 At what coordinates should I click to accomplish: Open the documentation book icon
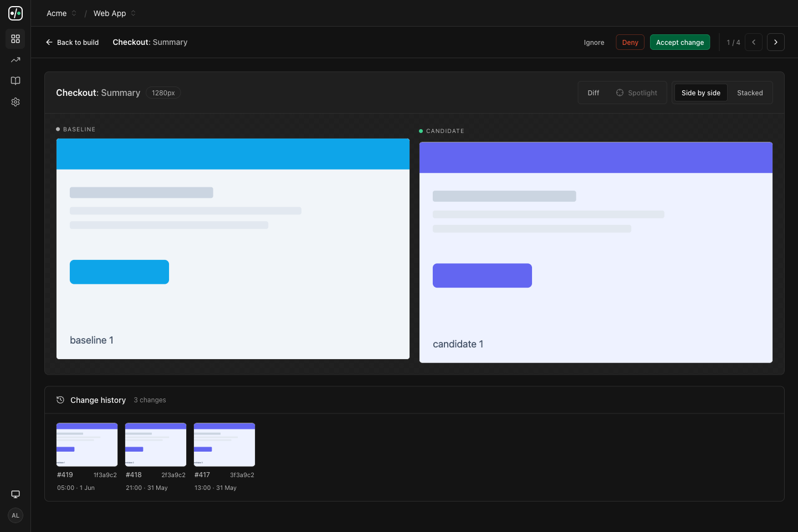tap(16, 81)
